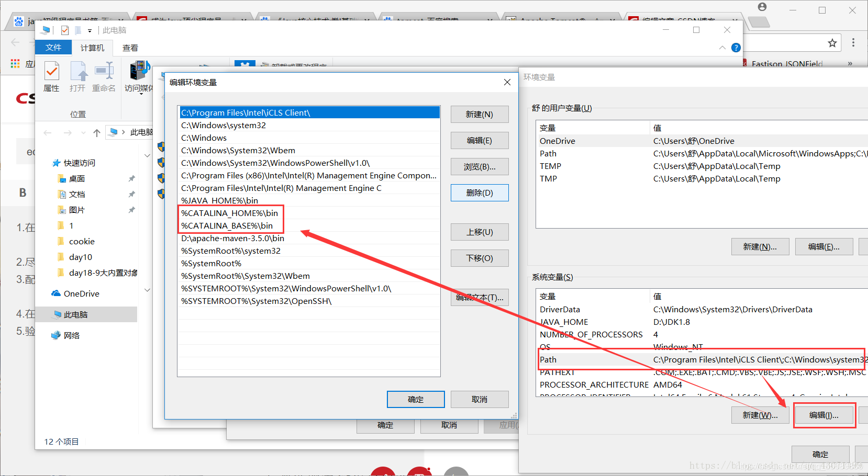Open 图片 in quick access

(x=77, y=210)
